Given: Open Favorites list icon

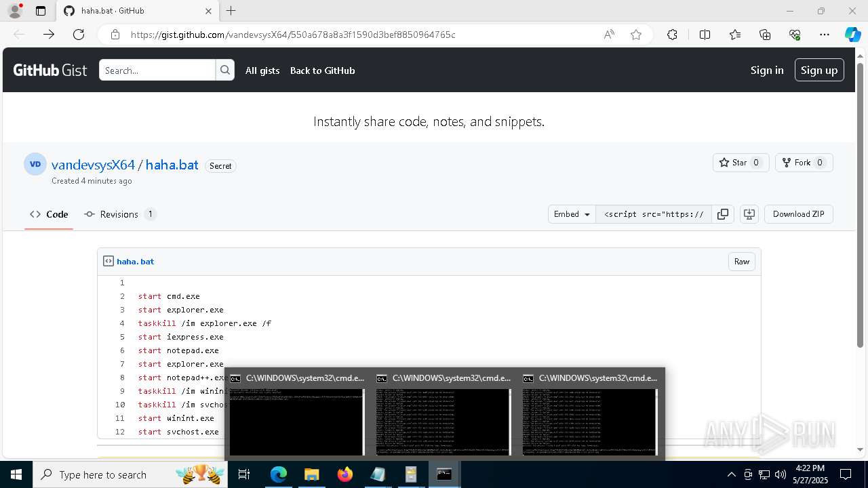Looking at the screenshot, I should click(x=735, y=35).
